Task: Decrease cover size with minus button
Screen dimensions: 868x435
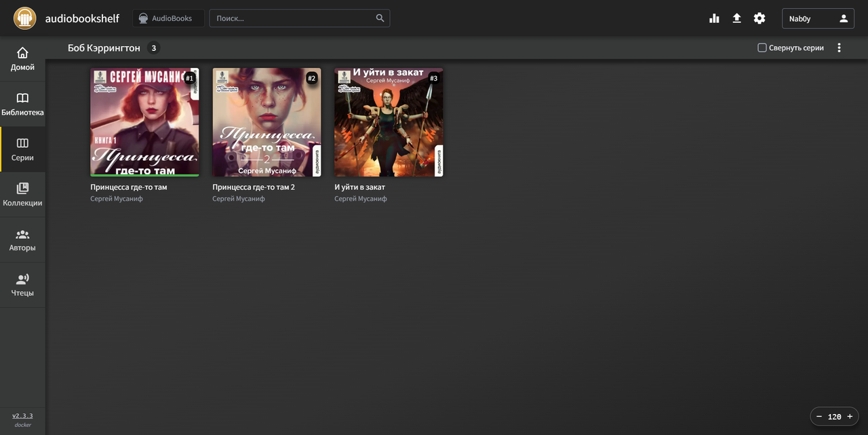Action: click(819, 417)
